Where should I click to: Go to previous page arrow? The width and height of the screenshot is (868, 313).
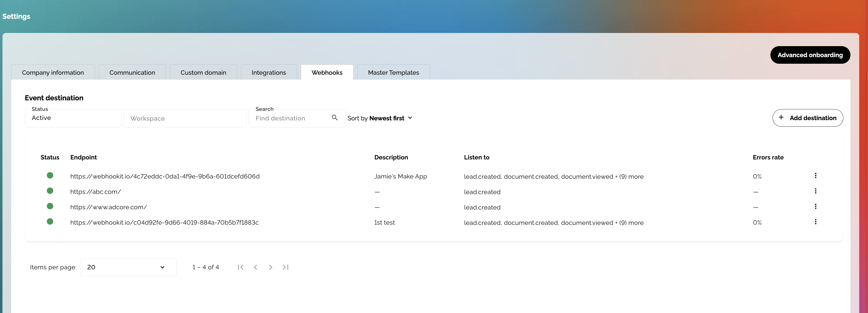click(x=255, y=267)
